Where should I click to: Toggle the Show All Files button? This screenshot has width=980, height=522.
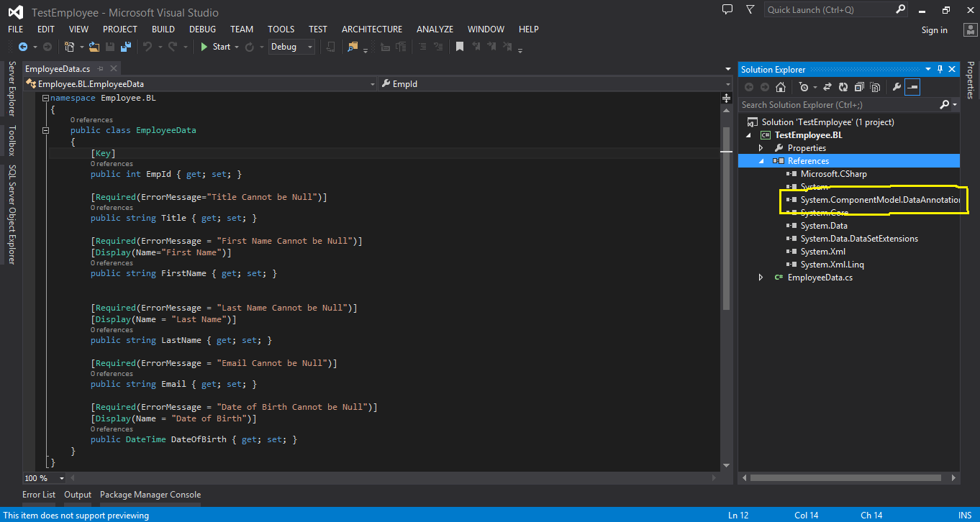click(x=874, y=87)
